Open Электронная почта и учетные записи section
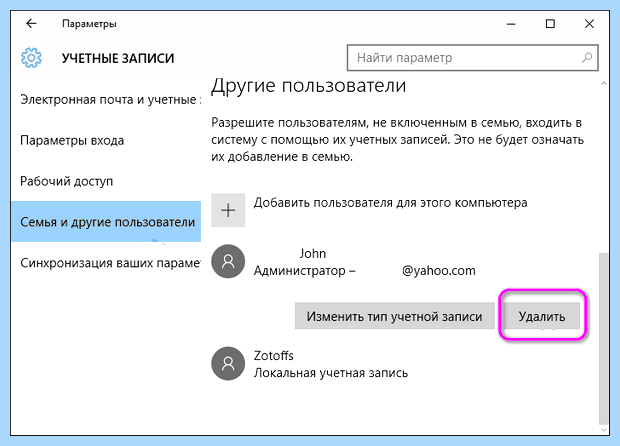 pos(106,100)
